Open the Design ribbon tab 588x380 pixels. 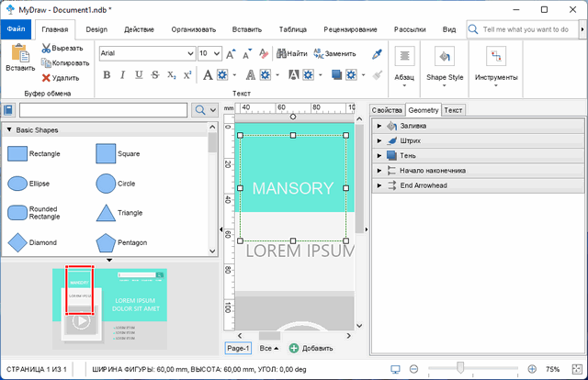click(x=96, y=29)
